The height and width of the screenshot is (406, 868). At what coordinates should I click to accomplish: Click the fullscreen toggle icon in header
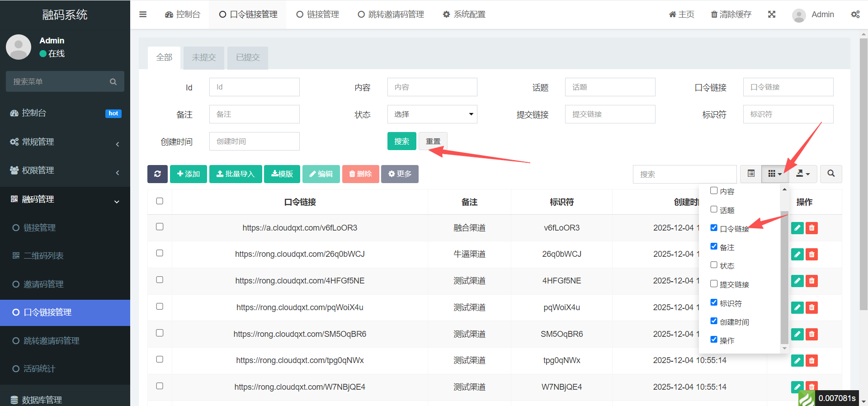(772, 14)
